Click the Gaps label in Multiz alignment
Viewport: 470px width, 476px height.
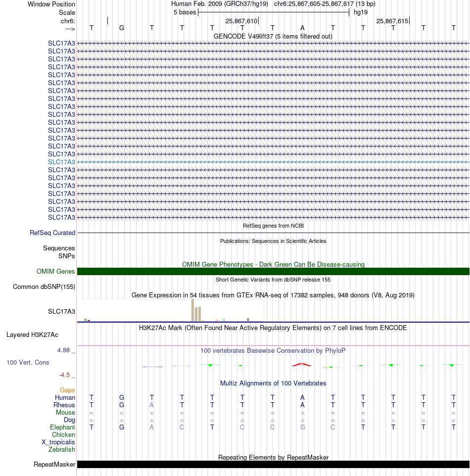[67, 390]
